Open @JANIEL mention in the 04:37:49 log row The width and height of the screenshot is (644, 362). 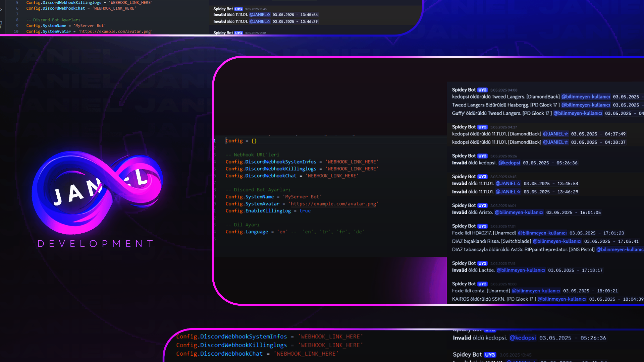pyautogui.click(x=555, y=134)
